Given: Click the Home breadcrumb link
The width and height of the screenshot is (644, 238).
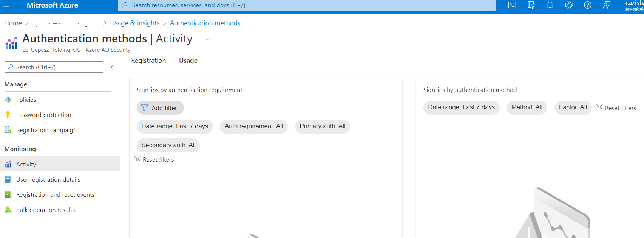Looking at the screenshot, I should (x=13, y=23).
